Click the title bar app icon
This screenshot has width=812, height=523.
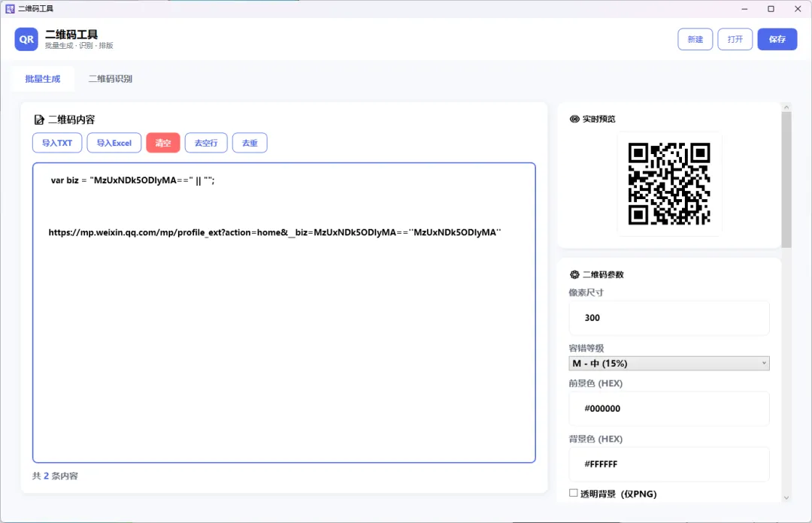pos(10,9)
